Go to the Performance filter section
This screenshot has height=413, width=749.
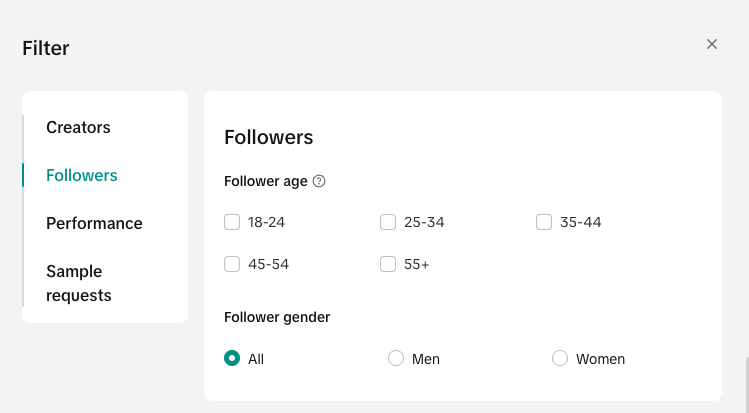coord(94,223)
